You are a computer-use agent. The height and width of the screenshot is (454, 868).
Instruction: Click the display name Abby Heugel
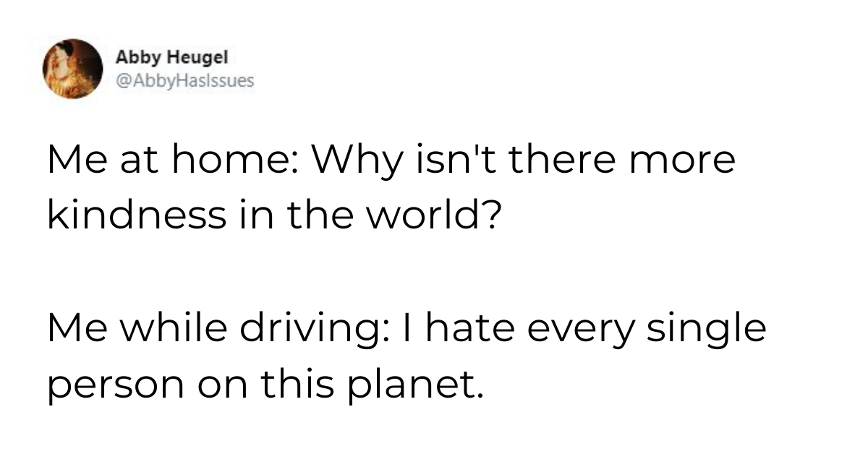tap(161, 57)
